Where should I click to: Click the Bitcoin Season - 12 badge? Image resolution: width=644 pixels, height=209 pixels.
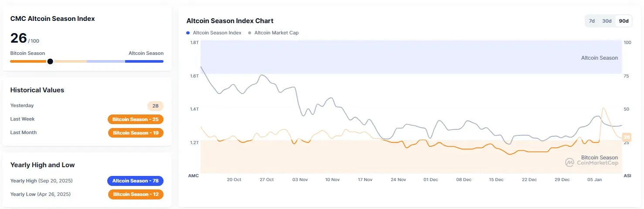[x=136, y=194]
